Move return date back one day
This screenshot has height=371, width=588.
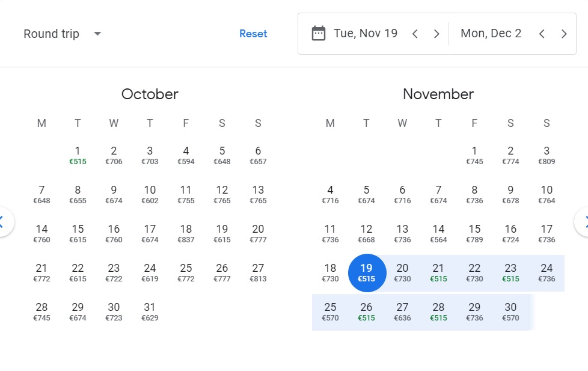542,34
